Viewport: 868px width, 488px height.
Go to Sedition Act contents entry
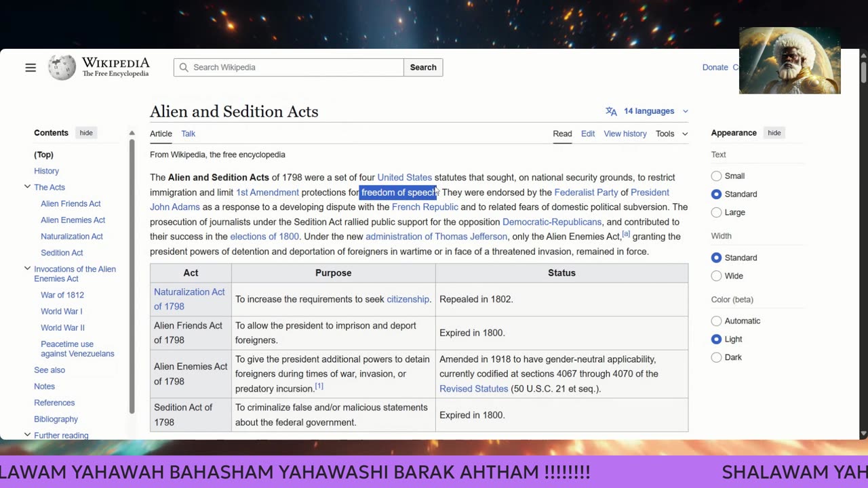click(x=62, y=252)
